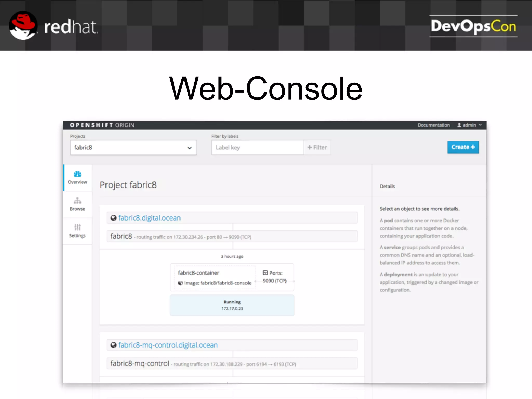Click the user icon next to admin
This screenshot has height=399, width=532.
coord(459,125)
